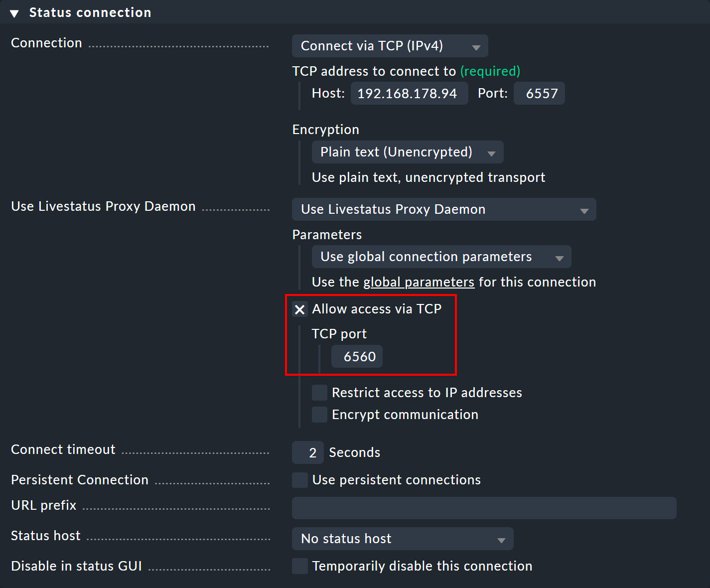Check Temporarily disable this connection
The width and height of the screenshot is (710, 588).
tap(299, 566)
